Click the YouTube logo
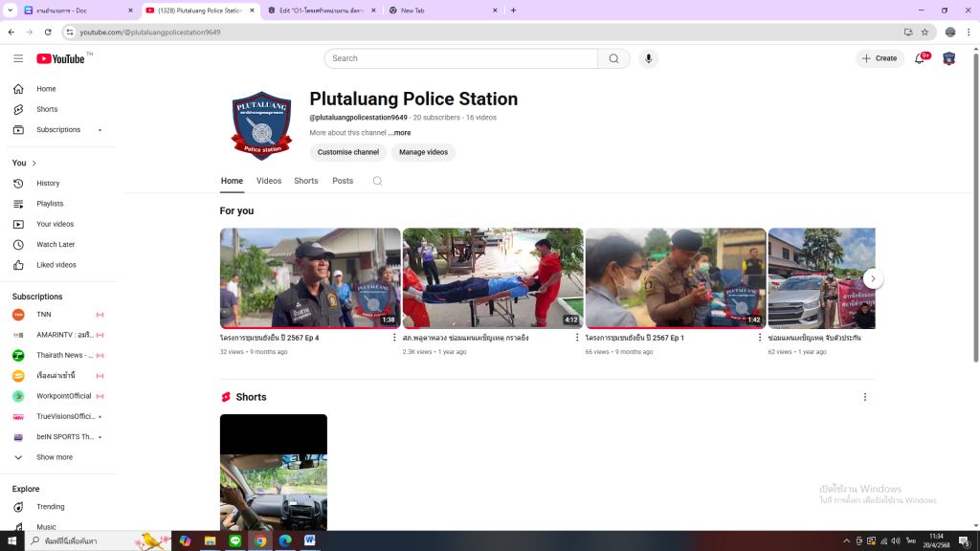The width and height of the screenshot is (980, 551). click(x=61, y=58)
